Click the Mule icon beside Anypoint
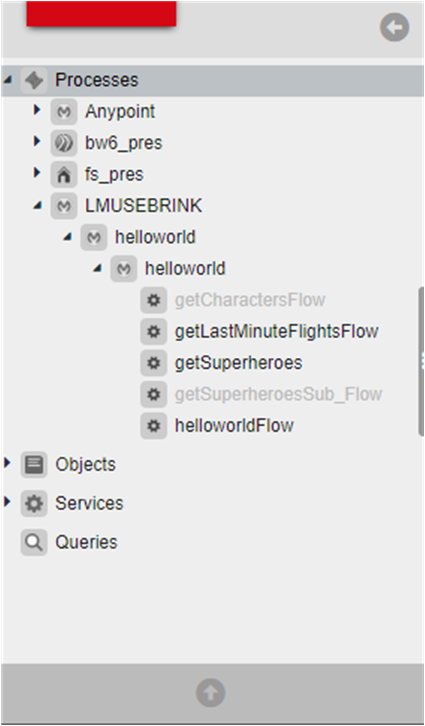 (x=64, y=112)
